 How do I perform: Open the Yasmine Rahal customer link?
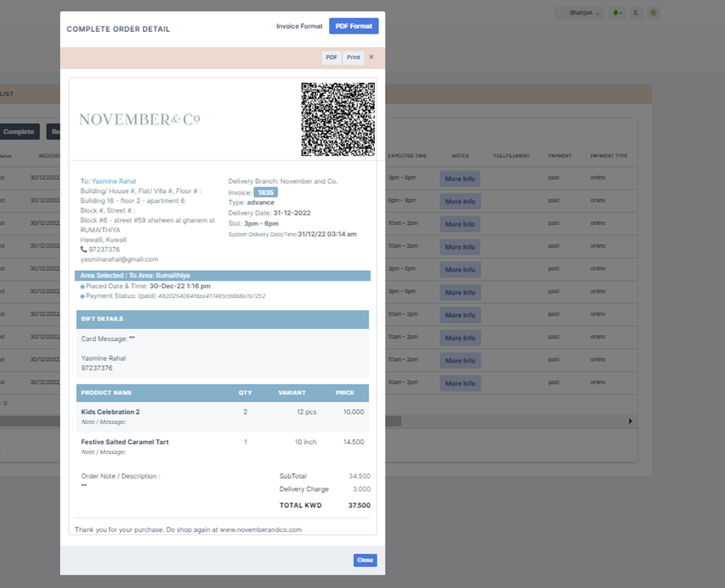(114, 181)
